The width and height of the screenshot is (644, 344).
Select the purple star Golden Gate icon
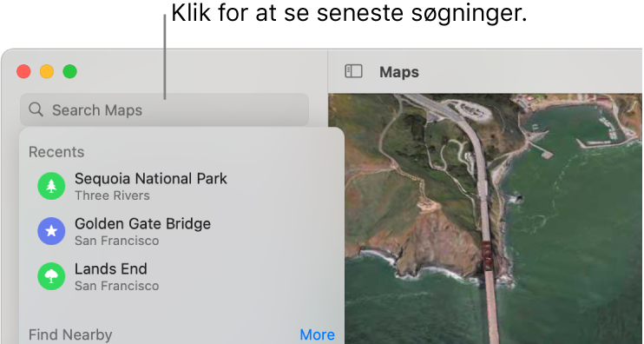51,231
